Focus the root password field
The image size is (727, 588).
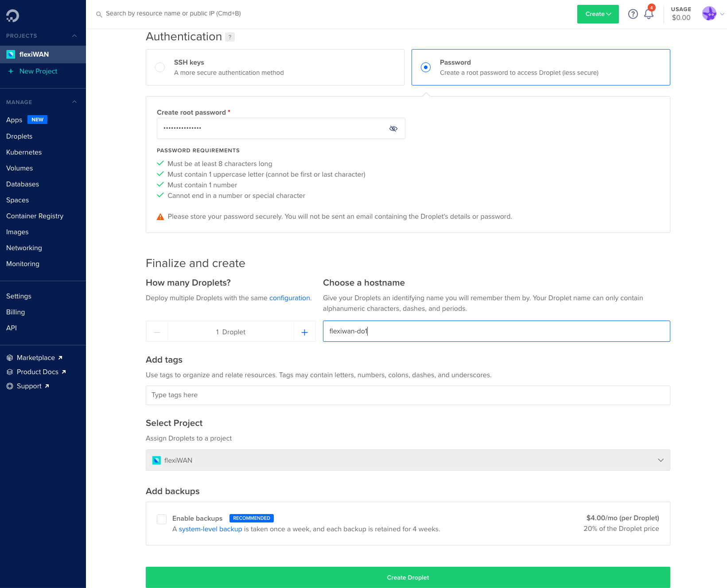point(281,128)
